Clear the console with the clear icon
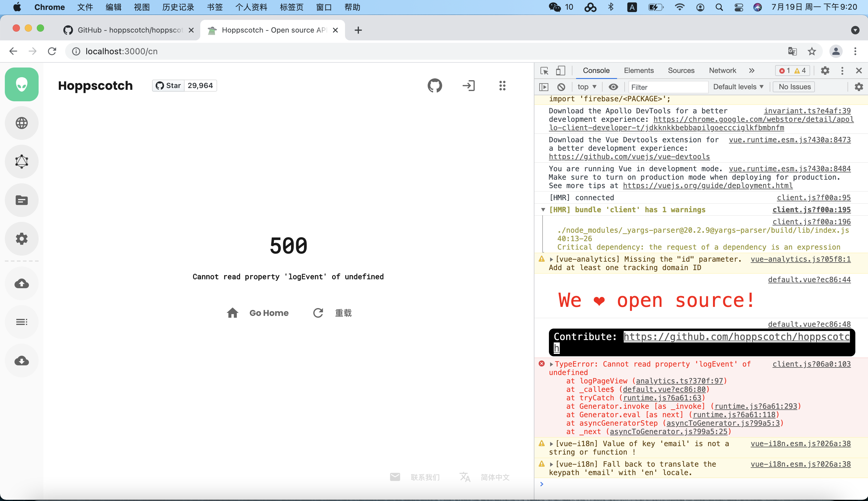 (561, 87)
